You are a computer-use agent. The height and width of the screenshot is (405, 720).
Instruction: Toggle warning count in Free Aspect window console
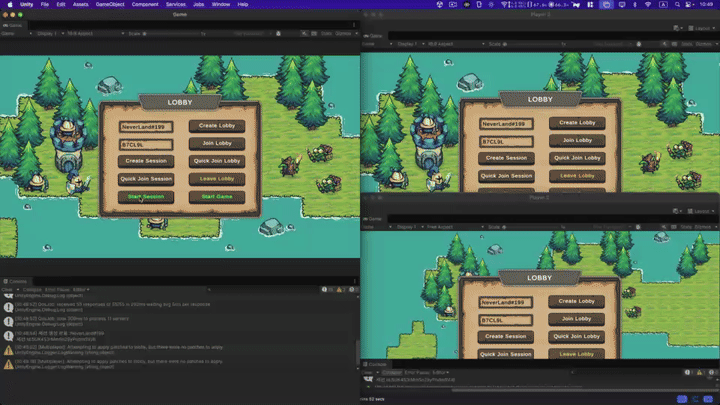click(x=701, y=372)
